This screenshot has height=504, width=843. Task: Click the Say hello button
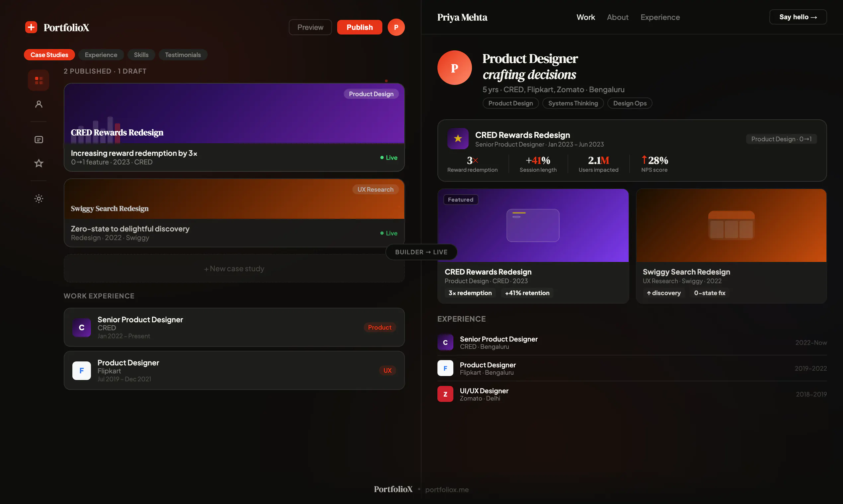[798, 17]
